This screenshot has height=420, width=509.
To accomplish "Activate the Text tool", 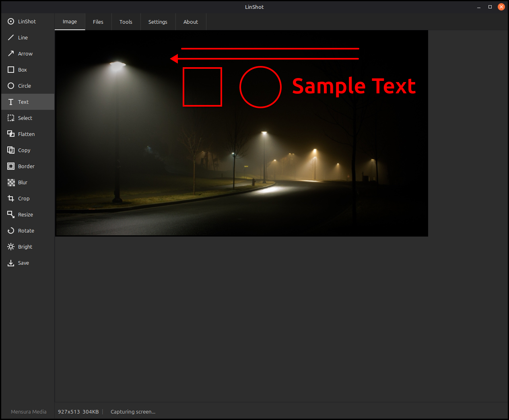I will tap(28, 102).
